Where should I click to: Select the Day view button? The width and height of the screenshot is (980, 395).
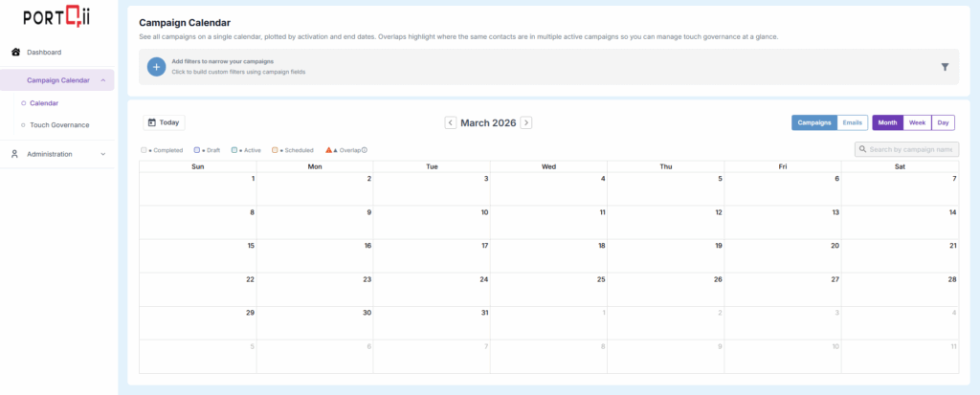pos(944,122)
